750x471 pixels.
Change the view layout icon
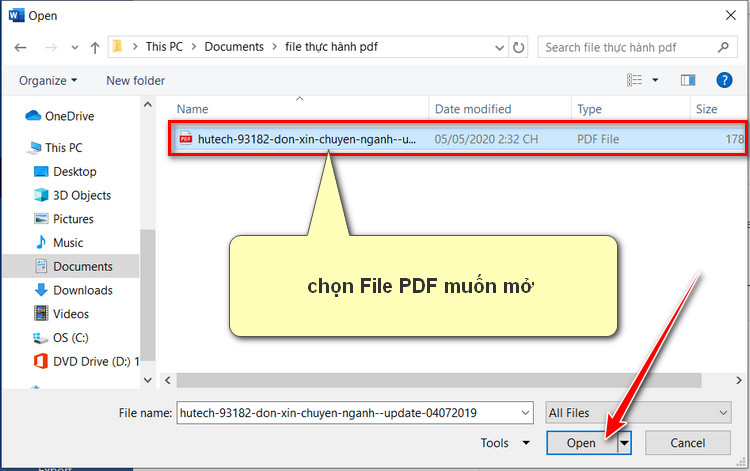(x=634, y=80)
